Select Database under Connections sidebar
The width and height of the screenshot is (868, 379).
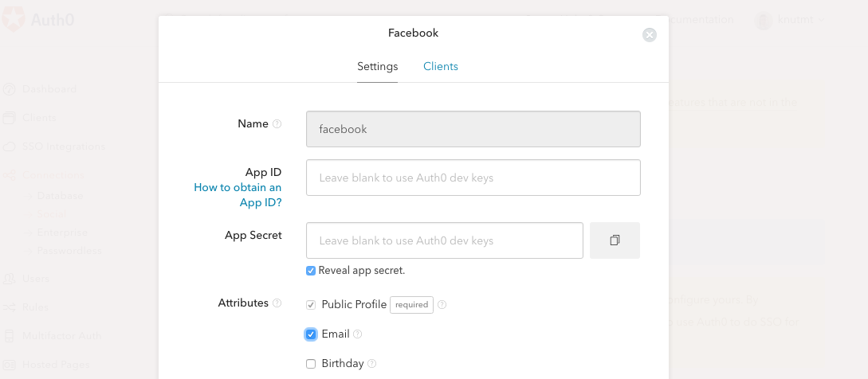click(60, 196)
